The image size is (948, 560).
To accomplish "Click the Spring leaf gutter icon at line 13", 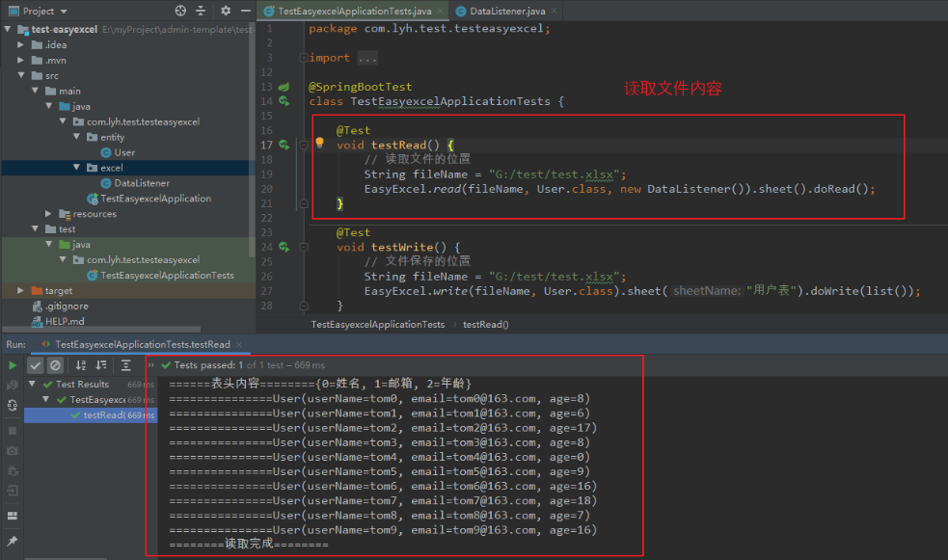I will (284, 87).
